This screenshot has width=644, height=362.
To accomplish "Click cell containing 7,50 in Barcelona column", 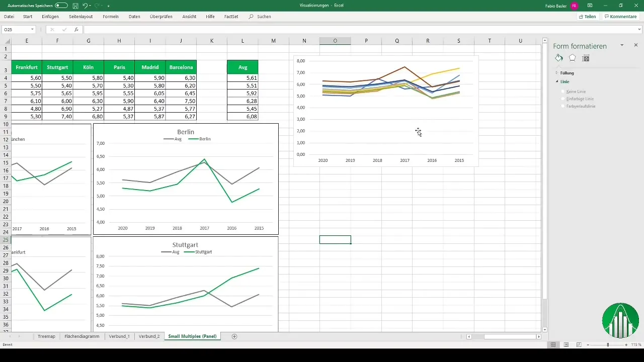I will pyautogui.click(x=181, y=101).
